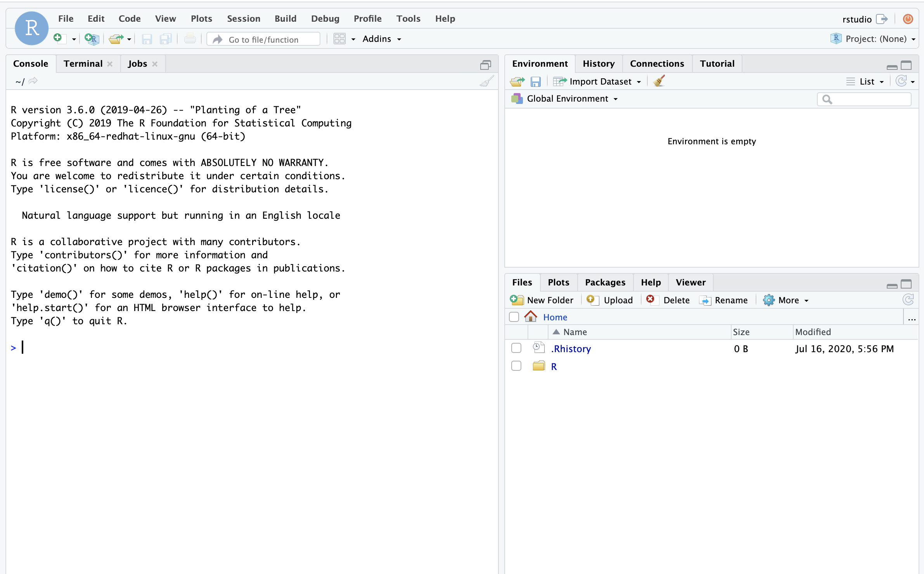
Task: Open the More gear dropdown
Action: 786,300
